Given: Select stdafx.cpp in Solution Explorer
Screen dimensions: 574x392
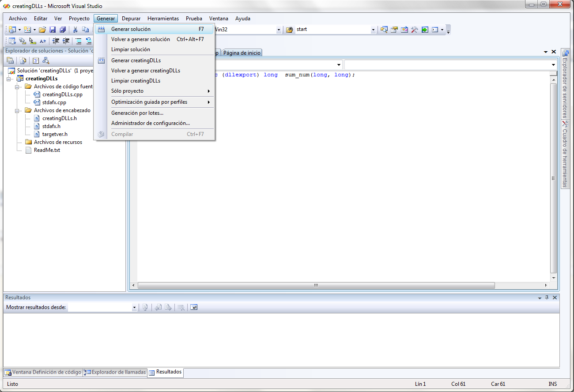Looking at the screenshot, I should (54, 102).
